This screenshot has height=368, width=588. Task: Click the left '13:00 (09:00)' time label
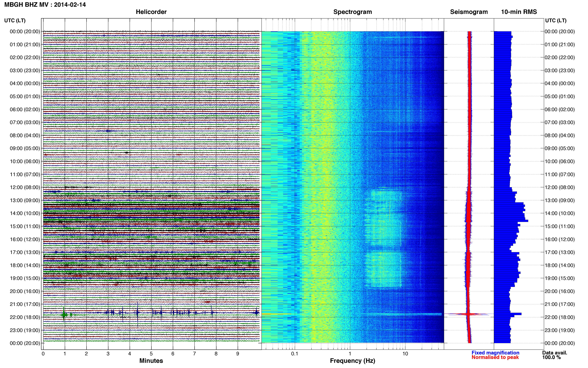click(25, 200)
